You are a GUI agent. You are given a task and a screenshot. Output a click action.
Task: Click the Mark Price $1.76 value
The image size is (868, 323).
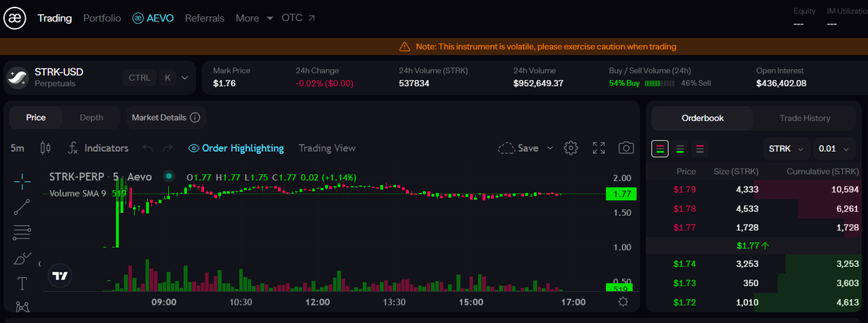click(x=224, y=83)
